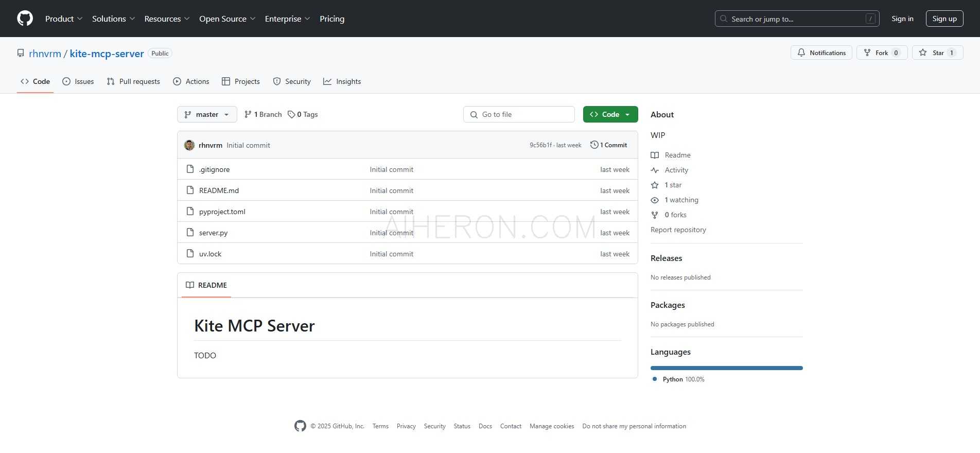Click 'Do not share my personal information'
The width and height of the screenshot is (980, 453).
pyautogui.click(x=634, y=426)
